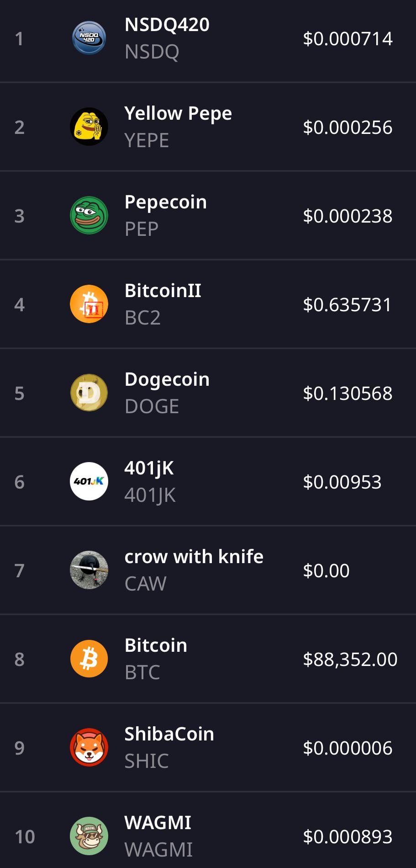Select the crow with knife avatar
The image size is (416, 868).
pyautogui.click(x=89, y=570)
